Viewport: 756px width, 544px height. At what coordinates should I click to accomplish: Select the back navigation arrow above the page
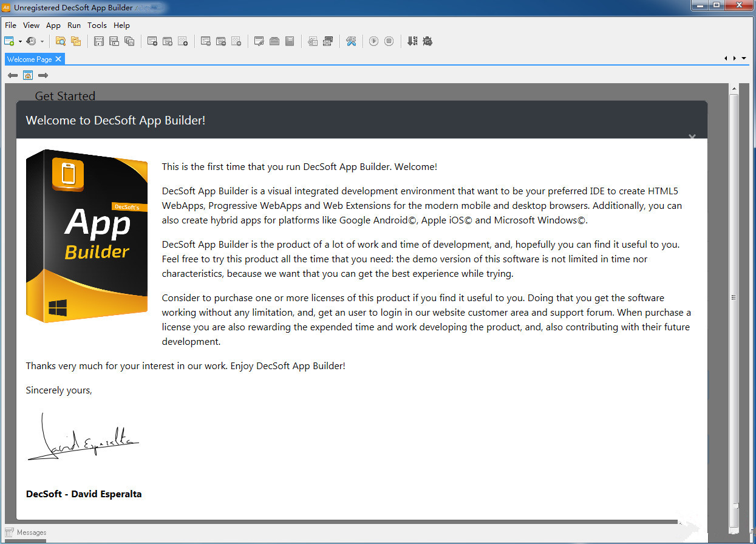13,75
